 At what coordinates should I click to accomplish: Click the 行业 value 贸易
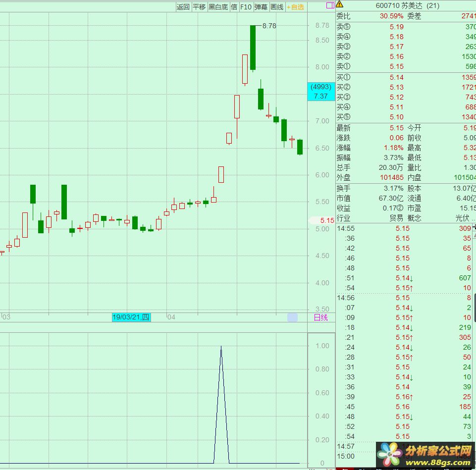click(x=396, y=218)
